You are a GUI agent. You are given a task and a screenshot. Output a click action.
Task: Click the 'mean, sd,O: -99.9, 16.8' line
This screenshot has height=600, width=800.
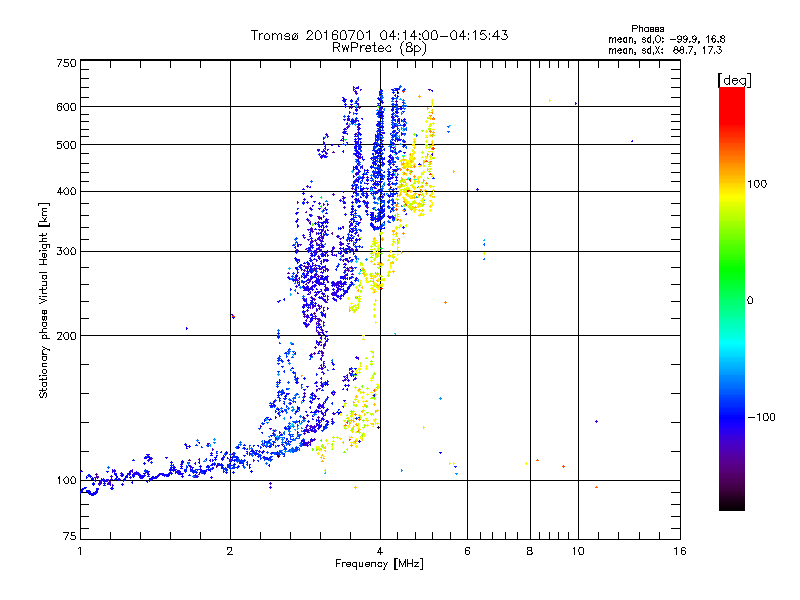point(666,39)
